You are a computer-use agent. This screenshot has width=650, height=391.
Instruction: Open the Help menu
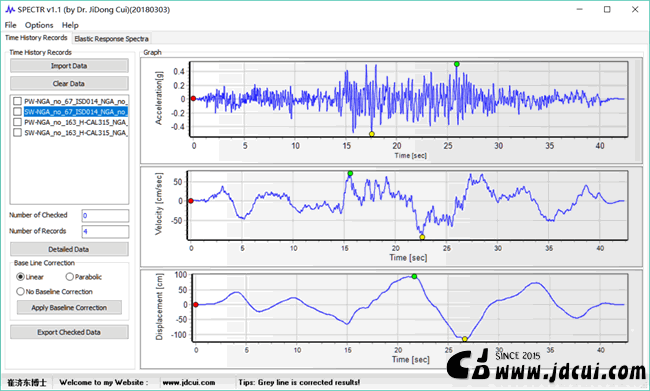pyautogui.click(x=70, y=25)
